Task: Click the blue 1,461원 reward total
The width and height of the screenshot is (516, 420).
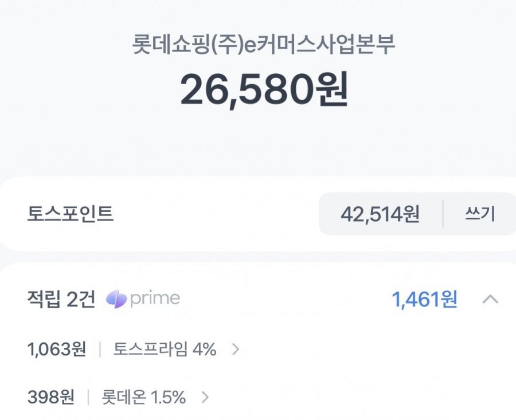Action: (424, 299)
